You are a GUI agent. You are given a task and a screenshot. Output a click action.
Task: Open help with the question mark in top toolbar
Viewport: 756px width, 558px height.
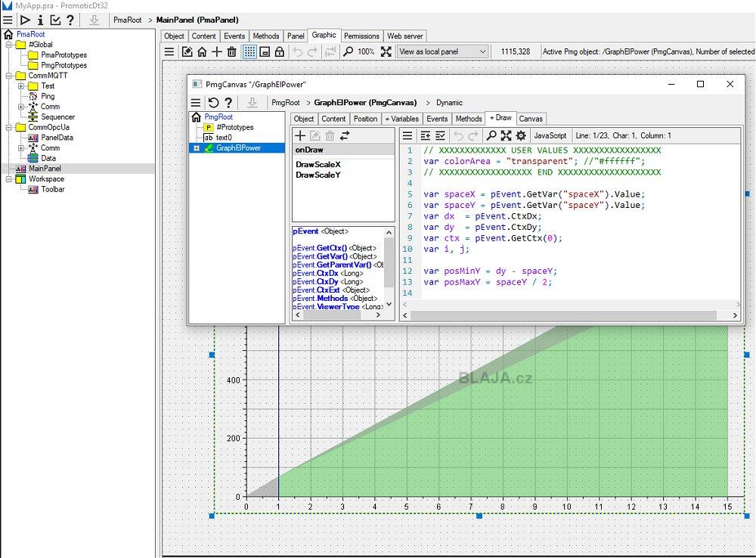coord(70,20)
